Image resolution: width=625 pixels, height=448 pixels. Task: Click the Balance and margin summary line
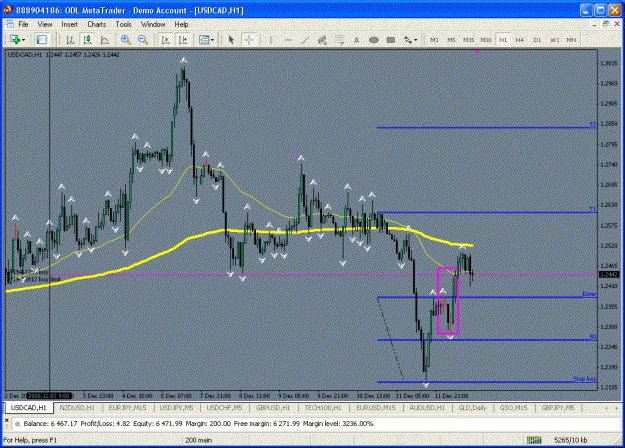pos(198,424)
